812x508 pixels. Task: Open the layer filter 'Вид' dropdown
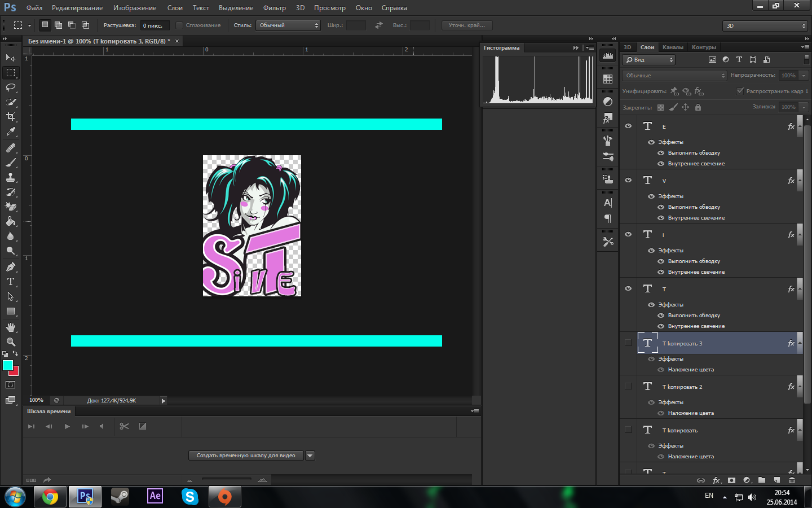click(x=648, y=60)
